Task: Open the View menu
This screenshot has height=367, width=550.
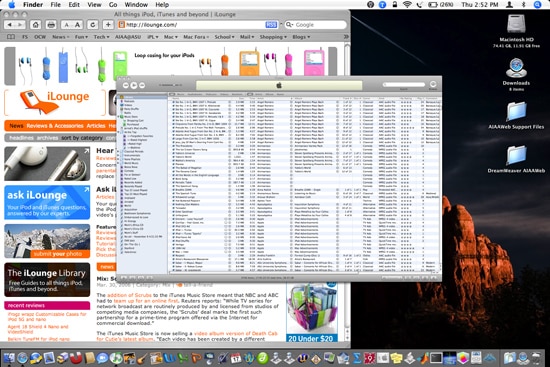Action: [94, 5]
